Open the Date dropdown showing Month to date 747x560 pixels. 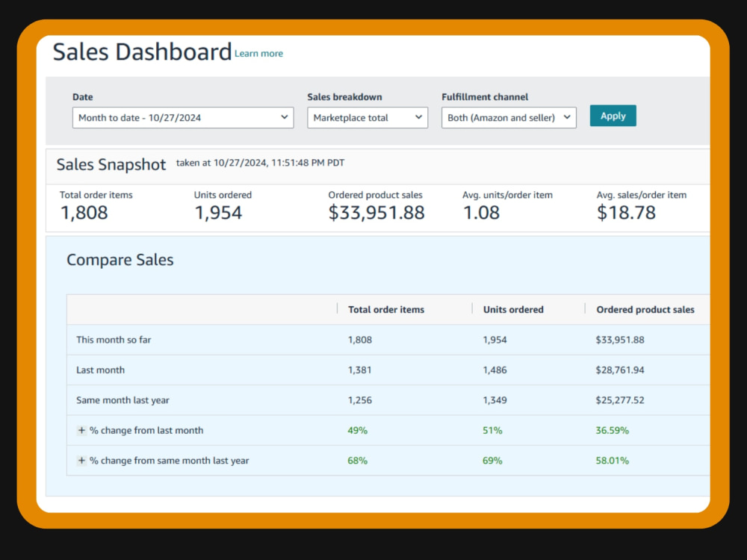183,118
